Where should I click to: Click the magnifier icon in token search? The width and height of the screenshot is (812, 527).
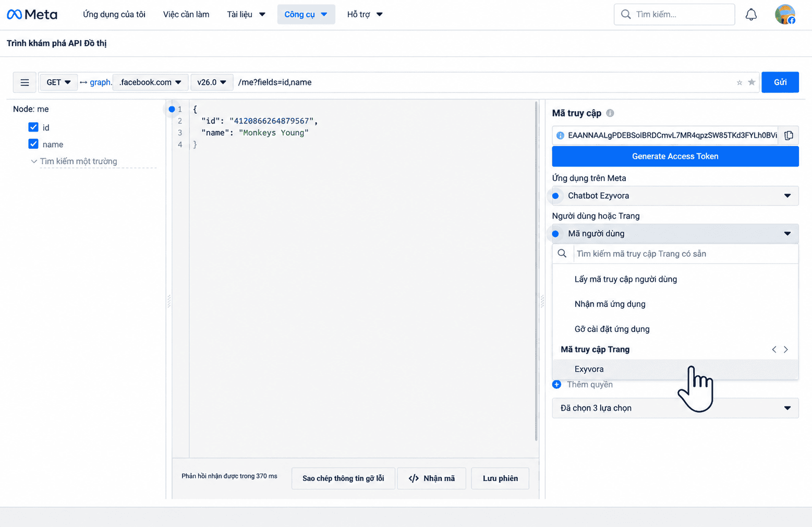562,254
